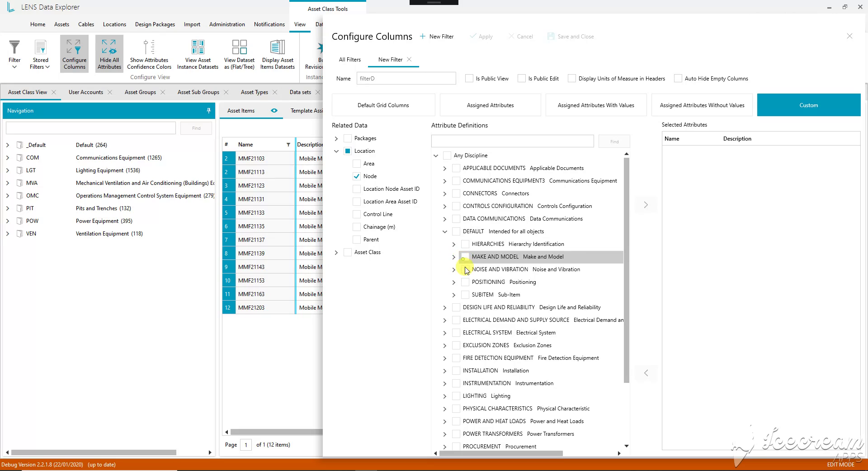The height and width of the screenshot is (471, 868).
Task: Close the User Accounts tab
Action: pyautogui.click(x=110, y=92)
